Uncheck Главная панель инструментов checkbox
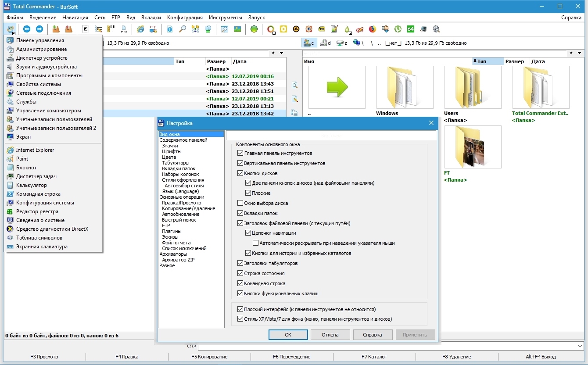The height and width of the screenshot is (365, 588). [x=240, y=153]
